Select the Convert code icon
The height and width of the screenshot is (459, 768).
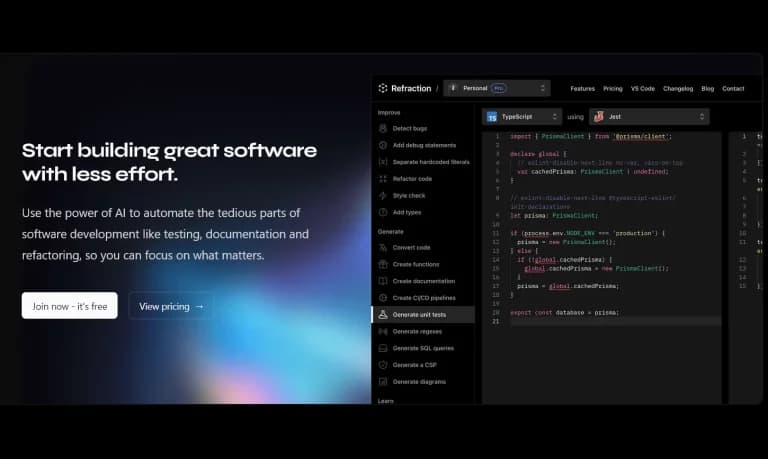click(x=383, y=247)
